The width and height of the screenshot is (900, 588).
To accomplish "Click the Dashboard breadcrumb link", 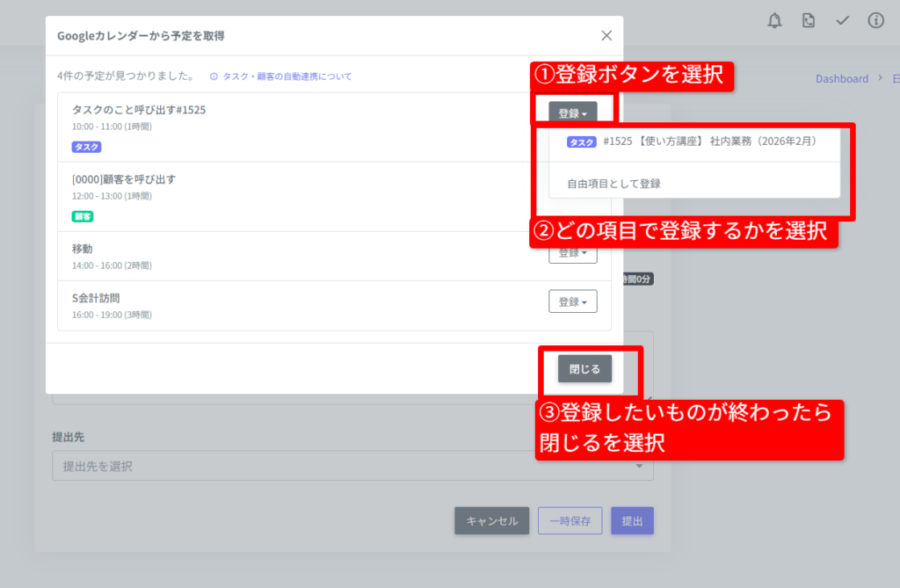I will 841,79.
